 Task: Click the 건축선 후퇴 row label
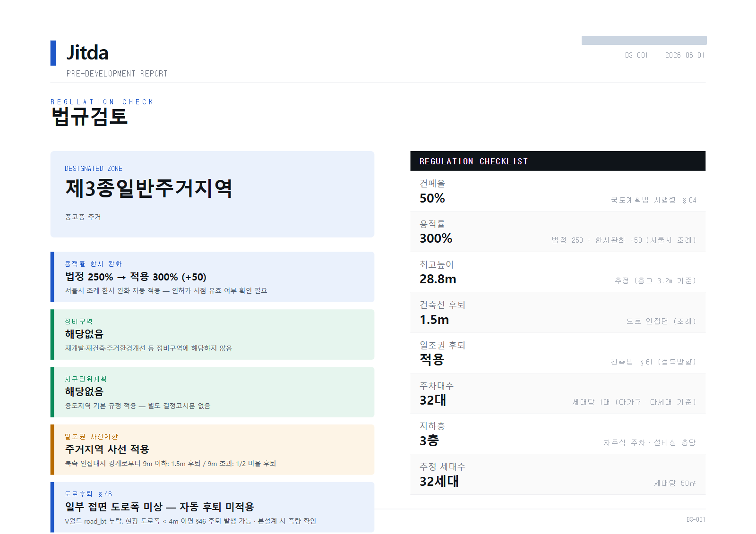click(442, 305)
